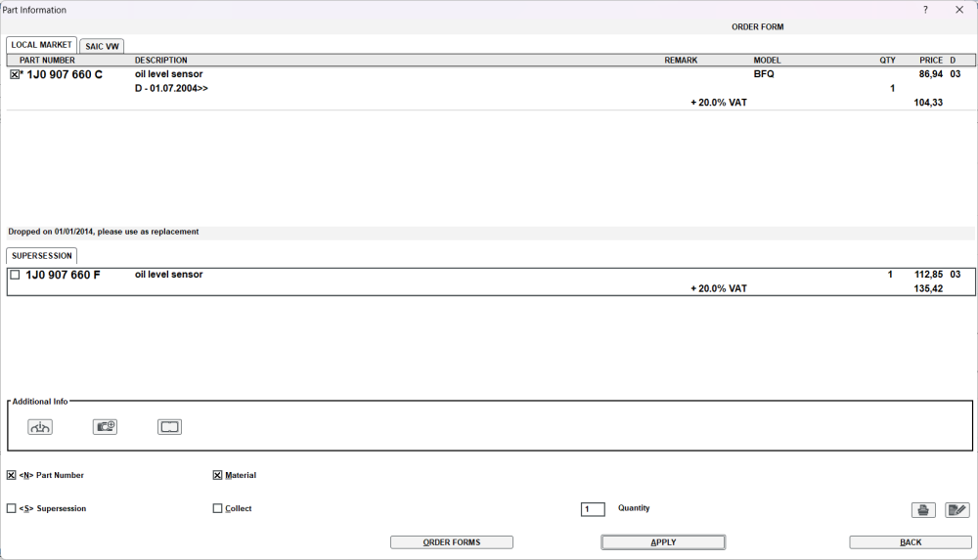Viewport: 978px width, 560px height.
Task: Switch to the SAIC VW tab
Action: [x=102, y=46]
